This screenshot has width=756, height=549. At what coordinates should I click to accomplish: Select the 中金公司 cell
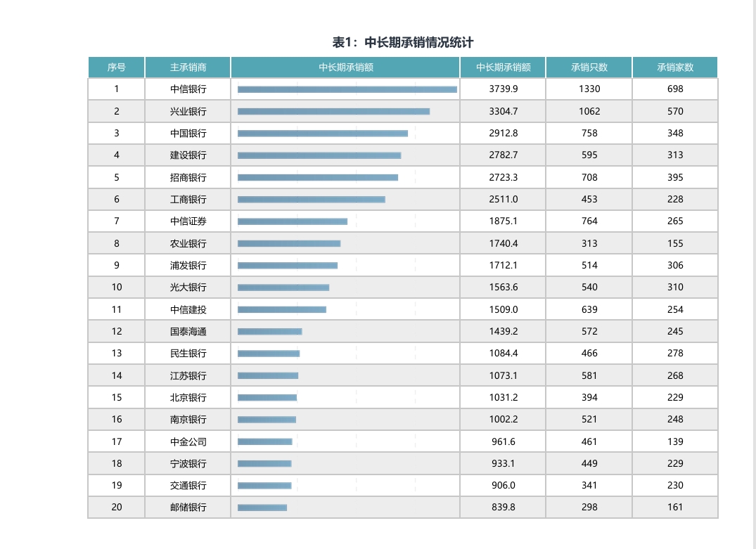click(186, 441)
